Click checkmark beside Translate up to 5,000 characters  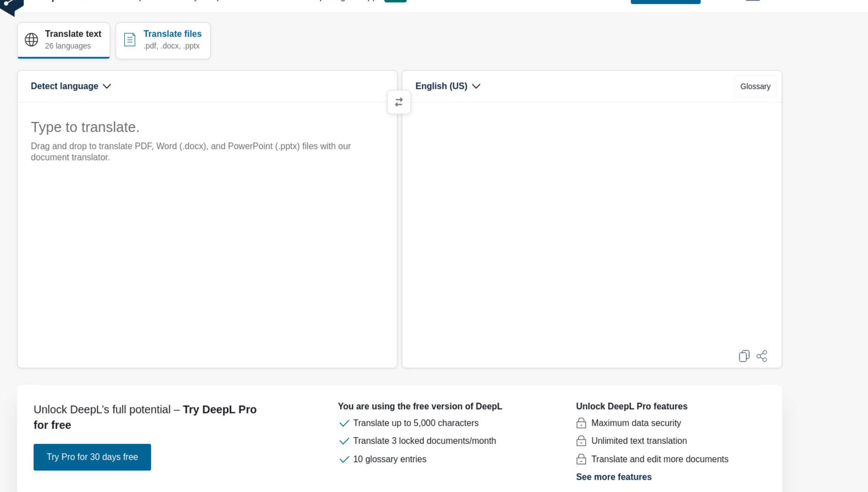(x=344, y=423)
